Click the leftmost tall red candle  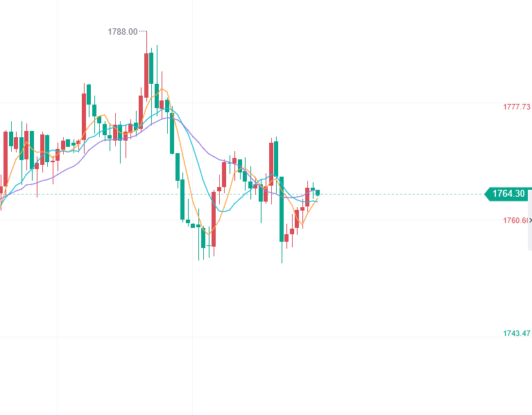pyautogui.click(x=6, y=158)
